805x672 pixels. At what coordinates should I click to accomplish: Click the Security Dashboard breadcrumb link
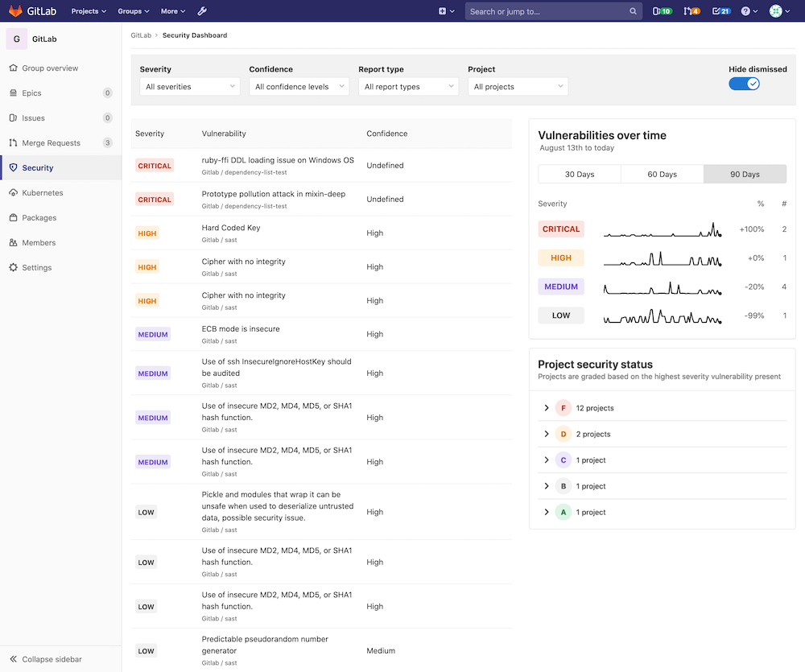pyautogui.click(x=193, y=35)
